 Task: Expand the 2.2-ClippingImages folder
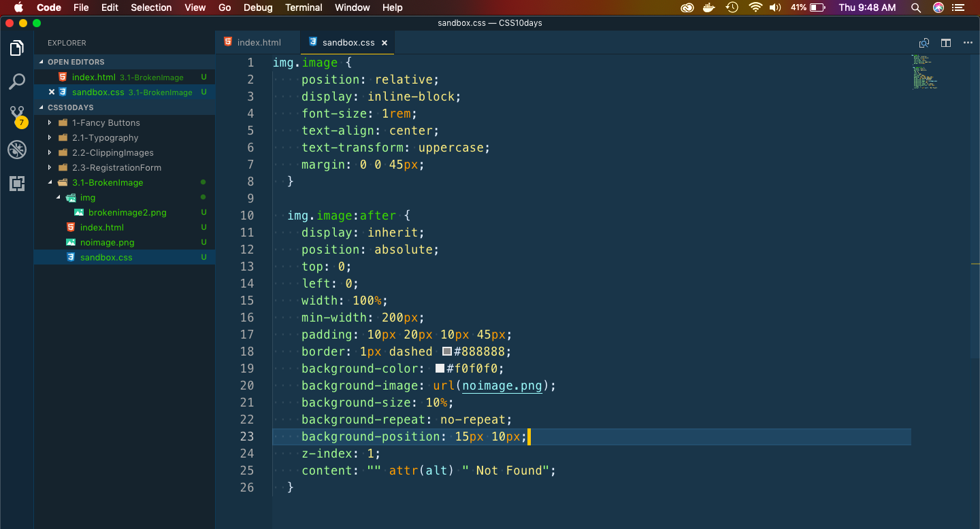pyautogui.click(x=50, y=152)
